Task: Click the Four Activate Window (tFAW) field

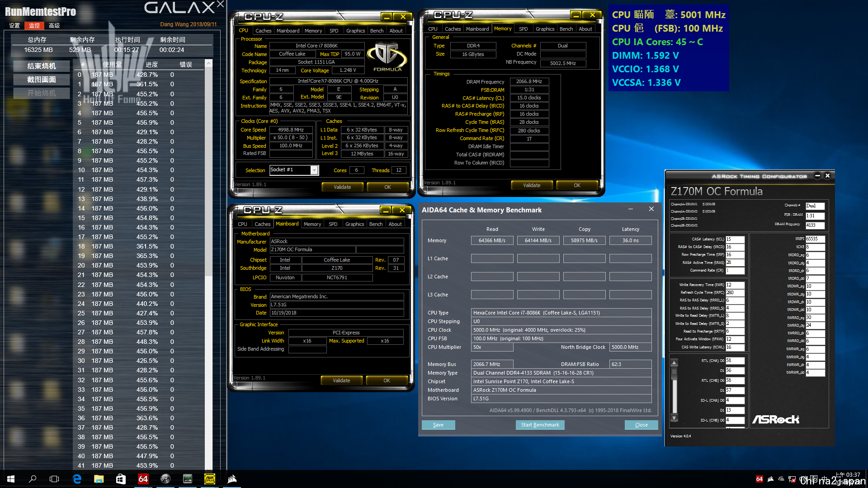Action: tap(735, 339)
